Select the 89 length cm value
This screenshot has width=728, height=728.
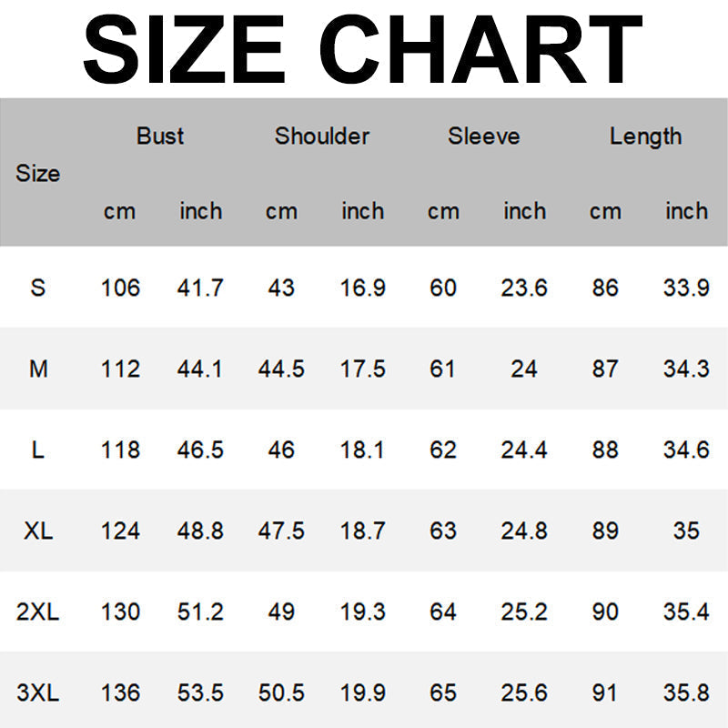pos(605,531)
